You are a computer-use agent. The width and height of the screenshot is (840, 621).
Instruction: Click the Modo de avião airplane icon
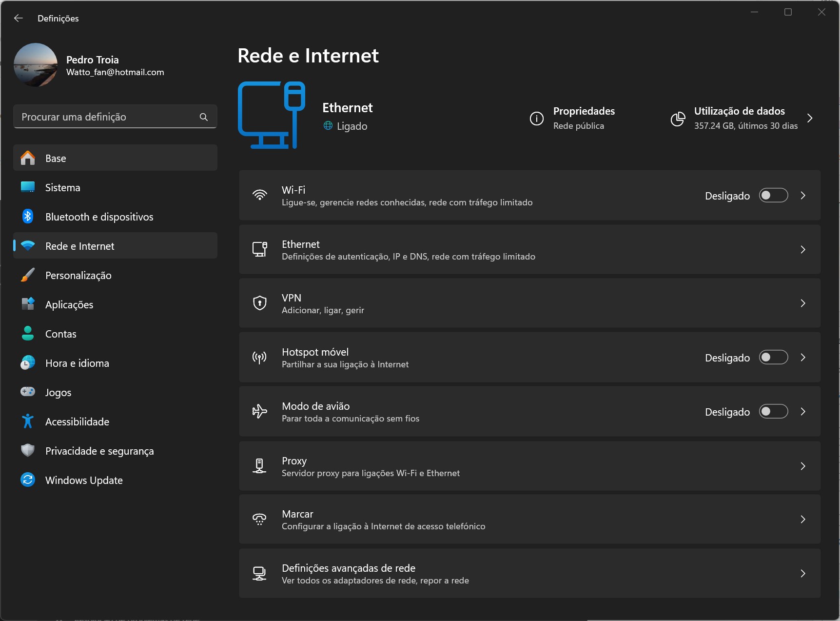(260, 412)
